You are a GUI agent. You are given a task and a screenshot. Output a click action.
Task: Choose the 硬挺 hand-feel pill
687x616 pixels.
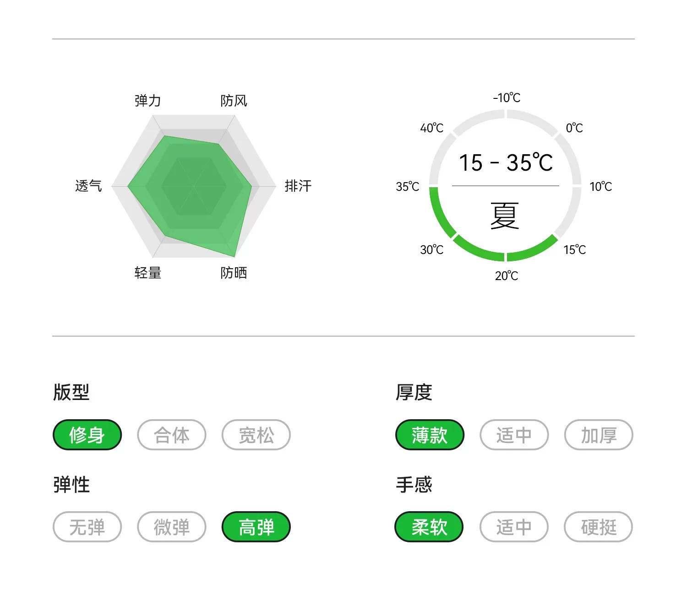click(598, 527)
